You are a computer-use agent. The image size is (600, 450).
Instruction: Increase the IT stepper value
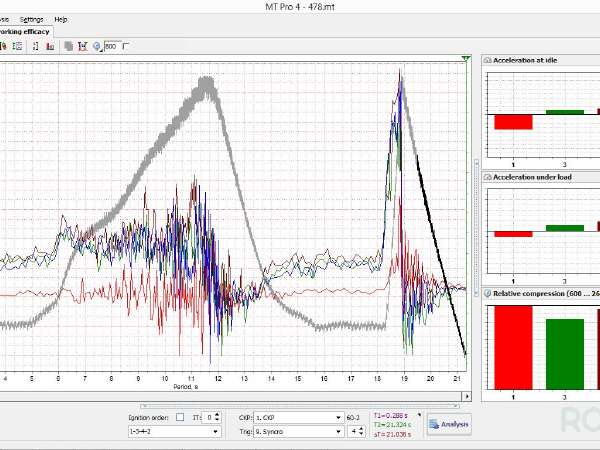217,415
